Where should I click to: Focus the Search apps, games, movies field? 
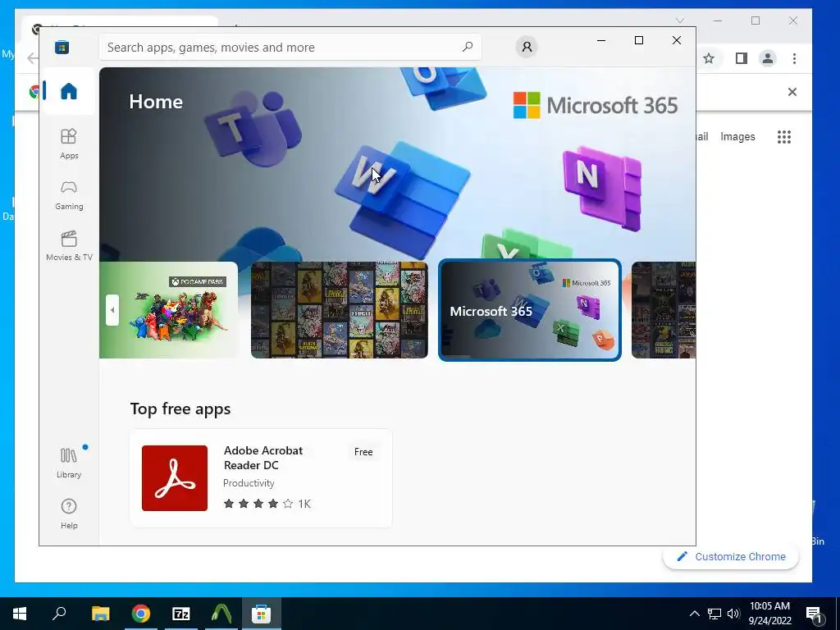point(290,47)
